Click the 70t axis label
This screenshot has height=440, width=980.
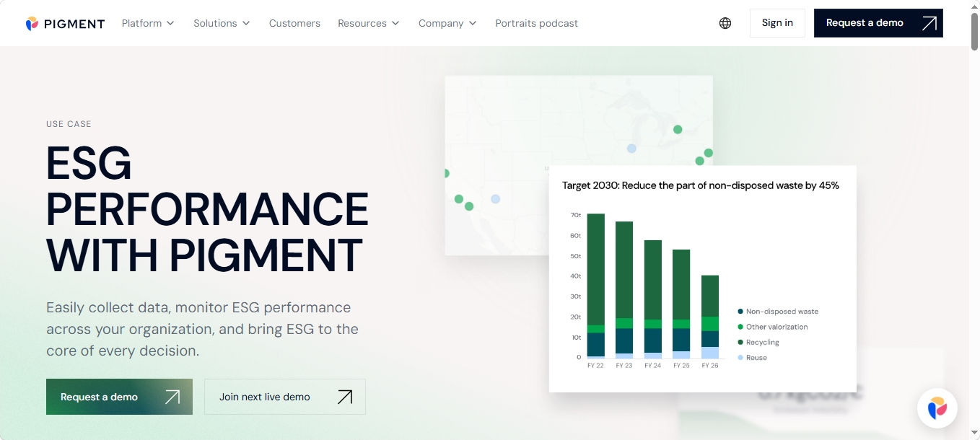tap(576, 215)
